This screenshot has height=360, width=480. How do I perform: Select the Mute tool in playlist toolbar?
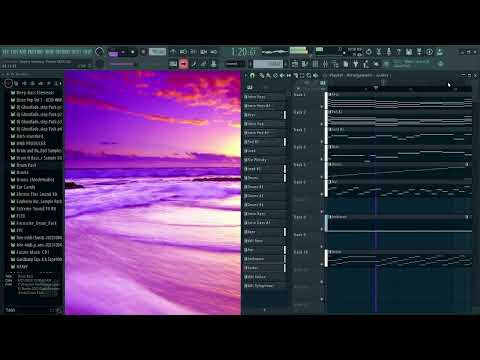click(282, 76)
